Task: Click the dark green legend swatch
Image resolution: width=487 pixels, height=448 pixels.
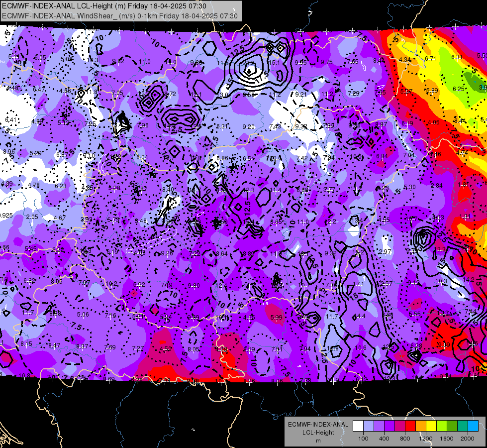Action: coord(452,426)
